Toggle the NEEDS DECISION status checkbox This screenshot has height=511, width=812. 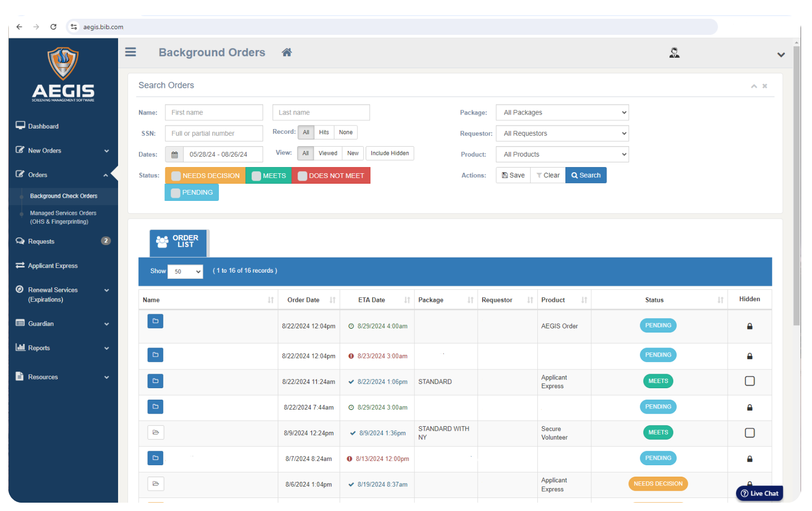tap(176, 176)
